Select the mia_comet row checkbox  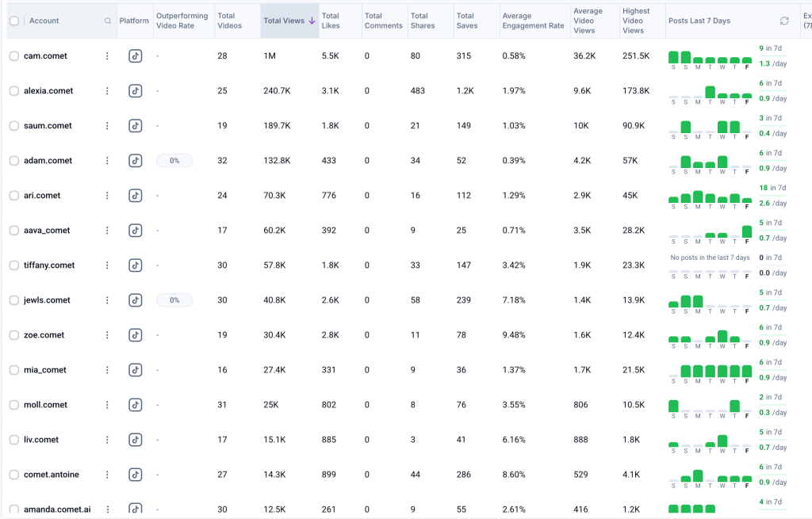(x=14, y=370)
